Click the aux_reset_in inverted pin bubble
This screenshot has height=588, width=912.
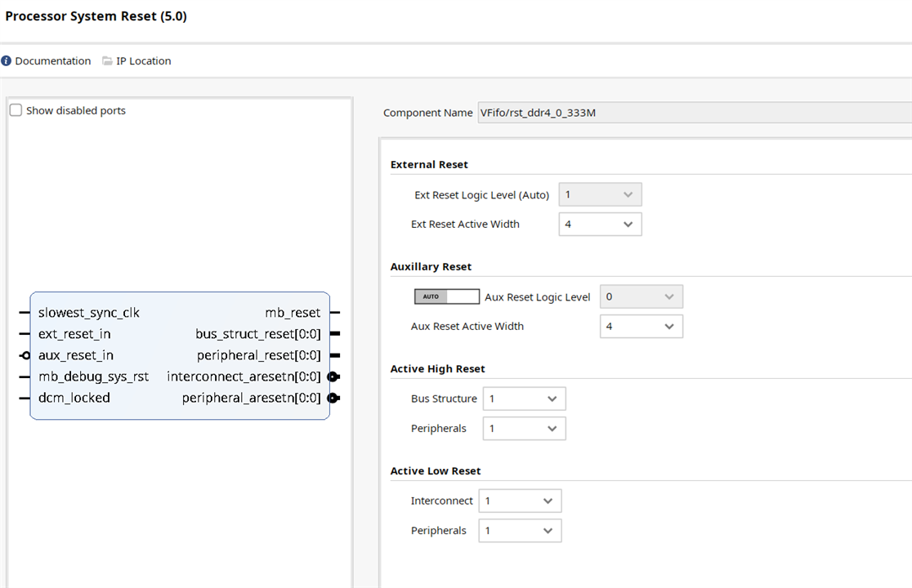pyautogui.click(x=25, y=355)
